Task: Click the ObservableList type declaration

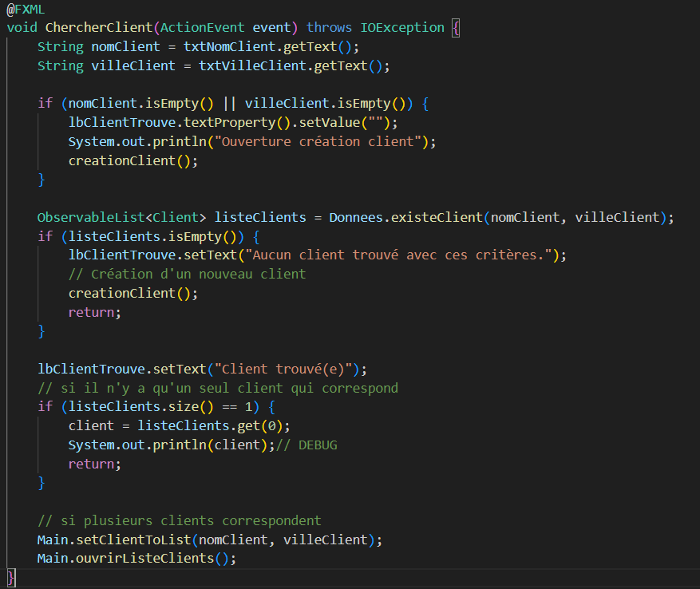Action: (91, 217)
